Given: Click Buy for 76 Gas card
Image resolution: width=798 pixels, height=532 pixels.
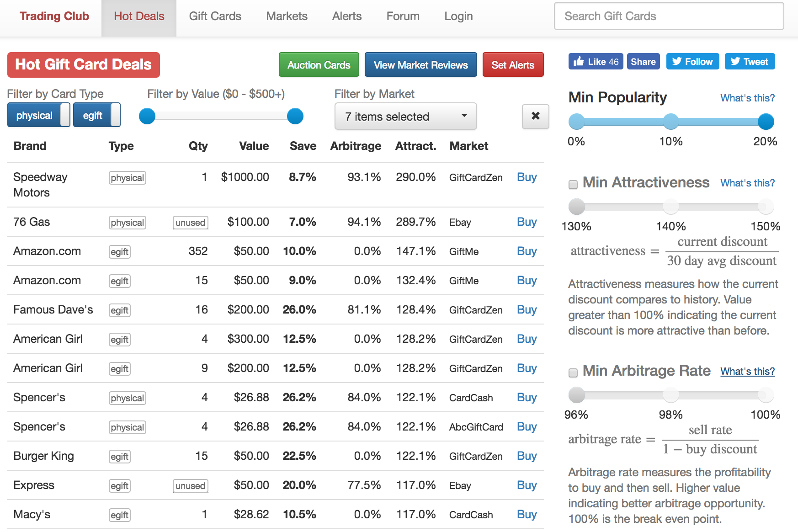Looking at the screenshot, I should coord(527,222).
